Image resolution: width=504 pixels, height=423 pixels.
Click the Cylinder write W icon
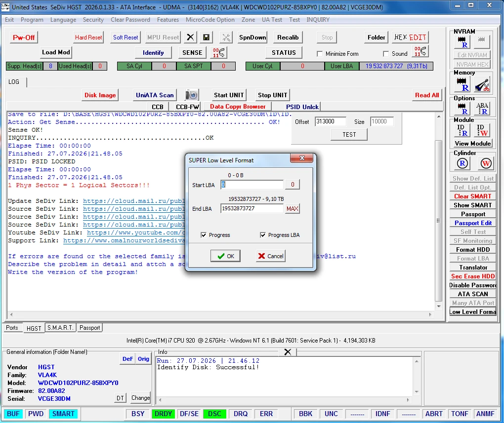(486, 163)
